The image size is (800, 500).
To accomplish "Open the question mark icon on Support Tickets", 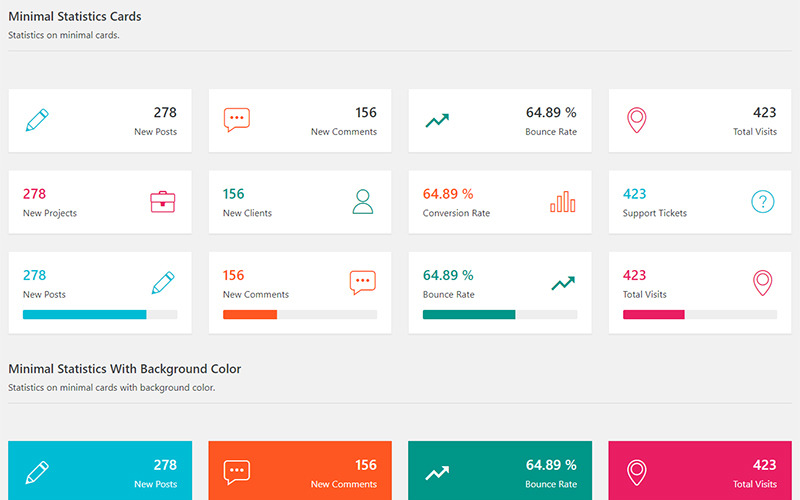I will (763, 202).
